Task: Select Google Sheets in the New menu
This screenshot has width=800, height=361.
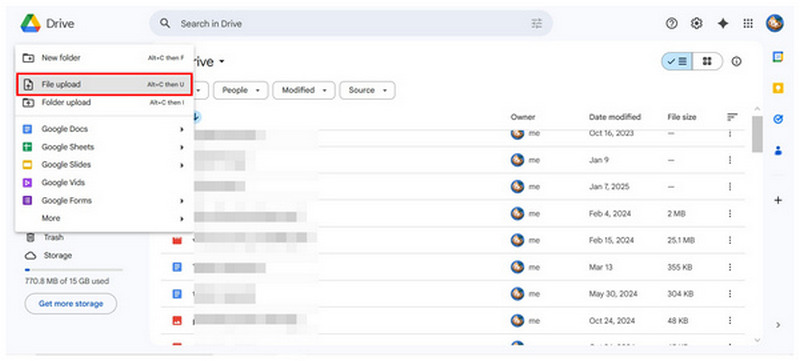Action: (x=105, y=147)
